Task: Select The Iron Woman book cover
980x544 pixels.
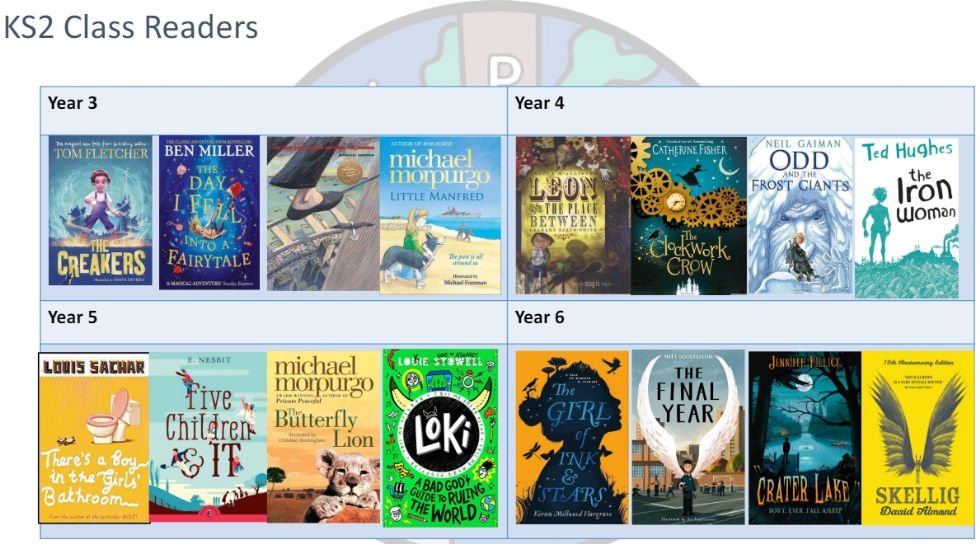Action: pyautogui.click(x=906, y=218)
